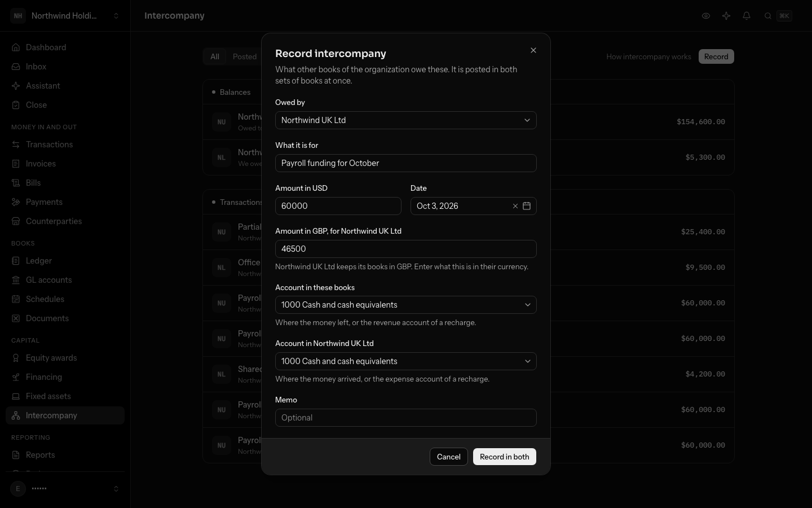Click Record in both button
Image resolution: width=812 pixels, height=508 pixels.
tap(505, 457)
